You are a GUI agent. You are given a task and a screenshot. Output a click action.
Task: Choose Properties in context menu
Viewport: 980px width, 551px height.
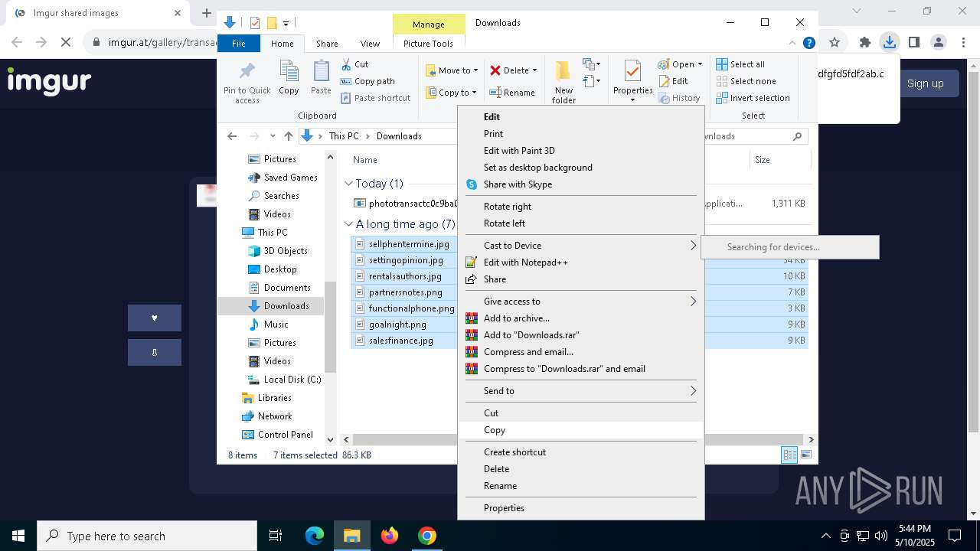coord(580,508)
